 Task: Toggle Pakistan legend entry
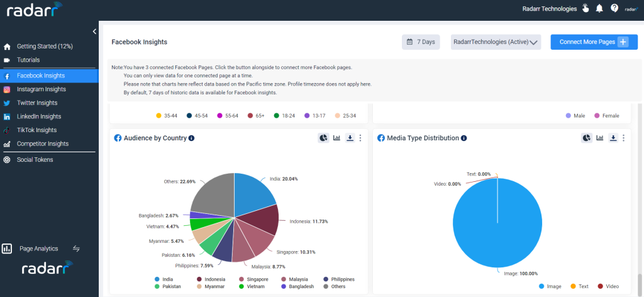pyautogui.click(x=167, y=286)
